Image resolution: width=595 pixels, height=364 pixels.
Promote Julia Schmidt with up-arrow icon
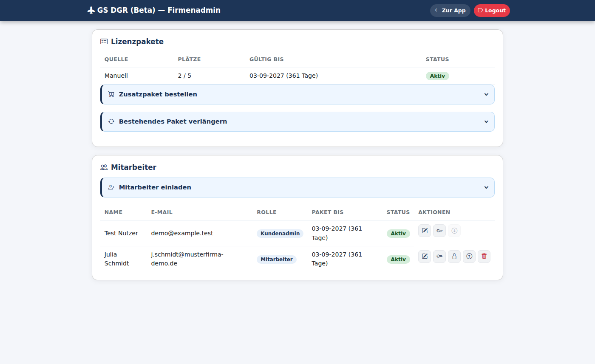click(x=469, y=257)
